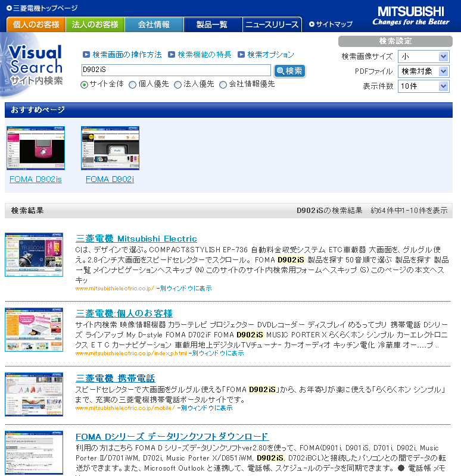This screenshot has height=476, width=461.
Task: Switch to 法人のお客様 tab
Action: [95, 24]
